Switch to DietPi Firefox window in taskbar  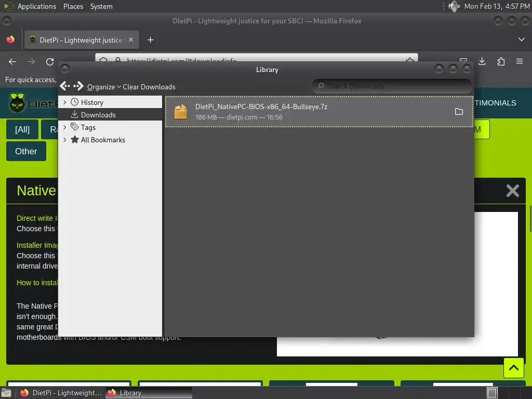(x=61, y=393)
